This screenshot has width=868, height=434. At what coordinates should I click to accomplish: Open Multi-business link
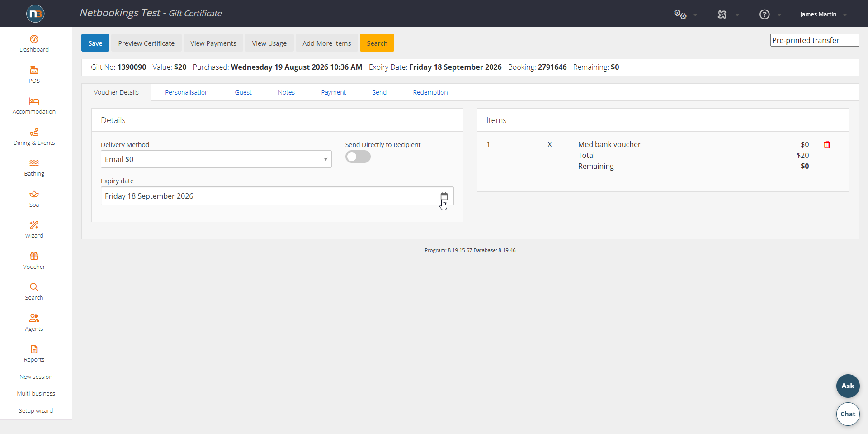pyautogui.click(x=36, y=394)
